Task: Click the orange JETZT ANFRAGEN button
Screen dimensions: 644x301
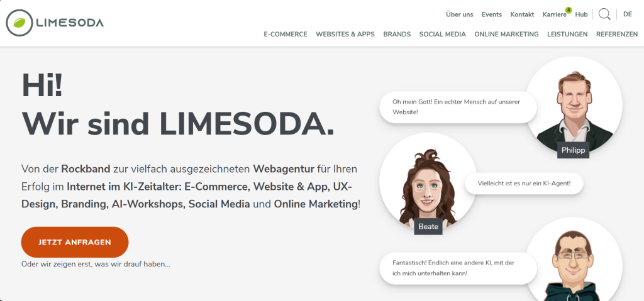Action: point(75,243)
